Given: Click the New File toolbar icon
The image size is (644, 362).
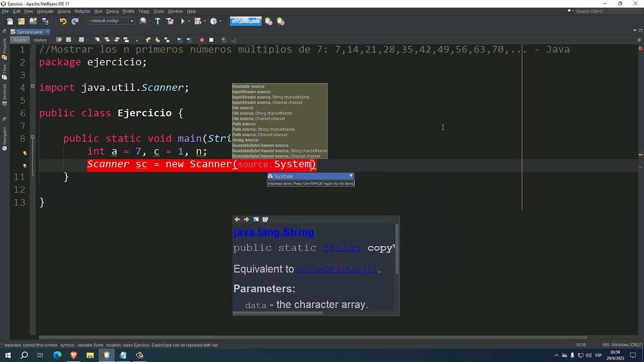Looking at the screenshot, I should [x=10, y=21].
